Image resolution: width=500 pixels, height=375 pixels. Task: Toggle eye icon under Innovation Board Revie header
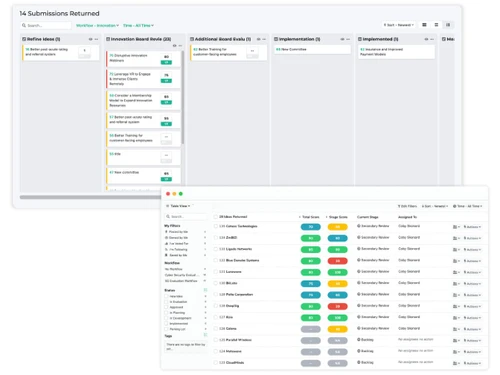click(x=174, y=46)
